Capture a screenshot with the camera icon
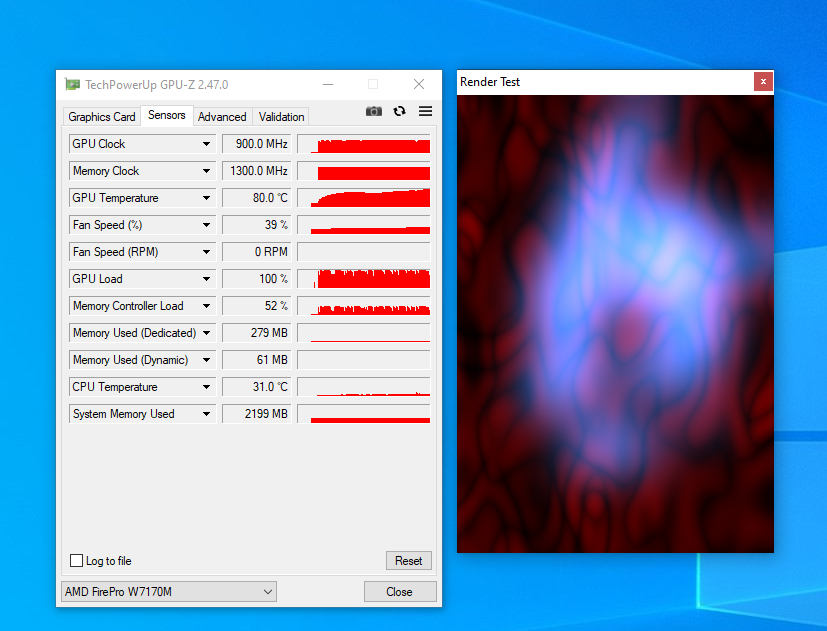Viewport: 827px width, 631px height. click(373, 111)
